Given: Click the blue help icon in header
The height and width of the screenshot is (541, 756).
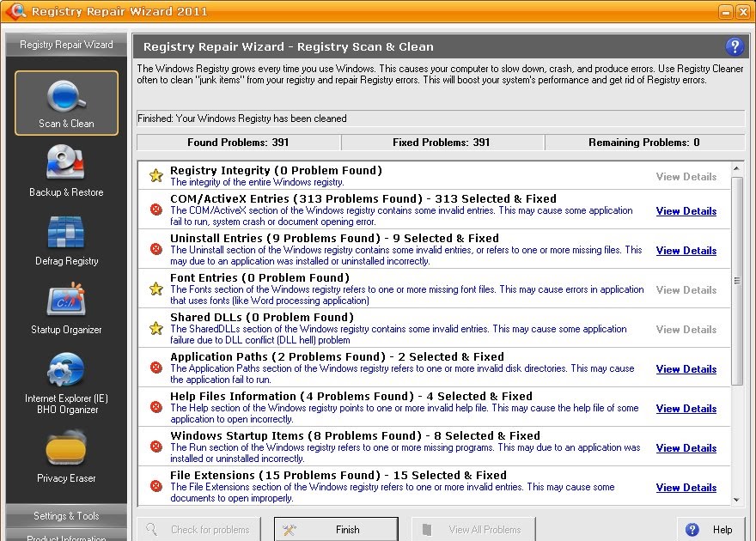Looking at the screenshot, I should coord(735,46).
